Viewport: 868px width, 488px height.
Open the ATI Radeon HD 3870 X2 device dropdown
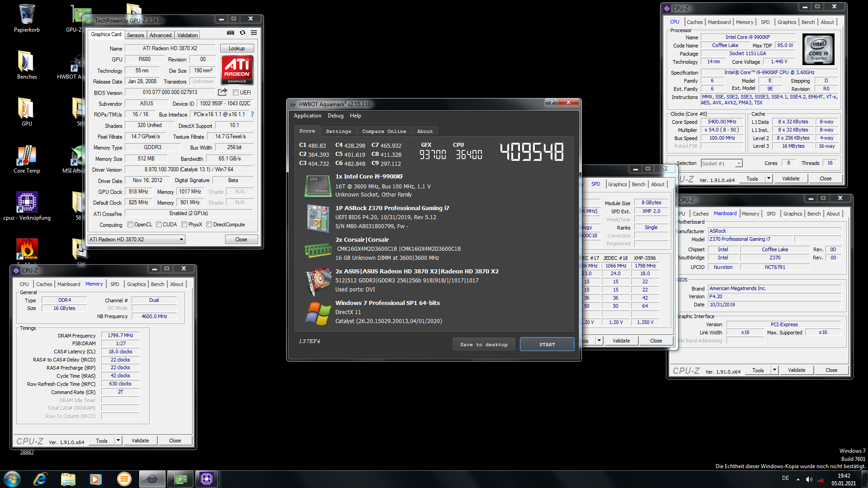(136, 239)
